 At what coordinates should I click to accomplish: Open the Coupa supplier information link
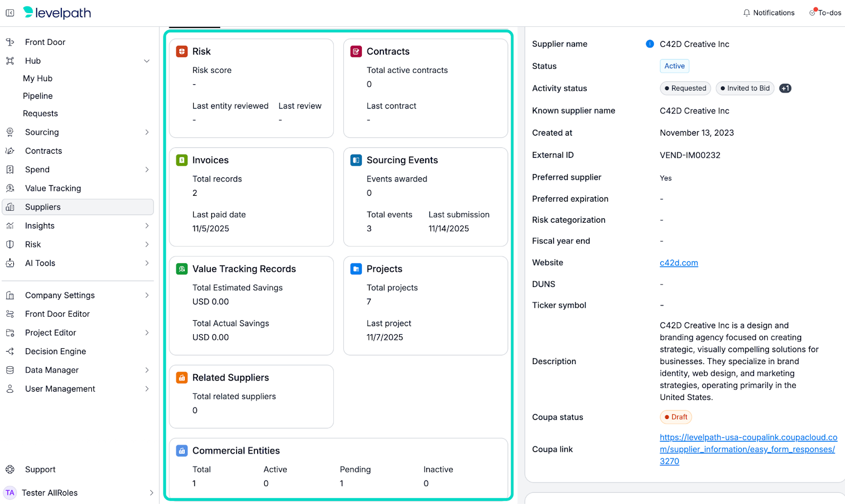[748, 449]
